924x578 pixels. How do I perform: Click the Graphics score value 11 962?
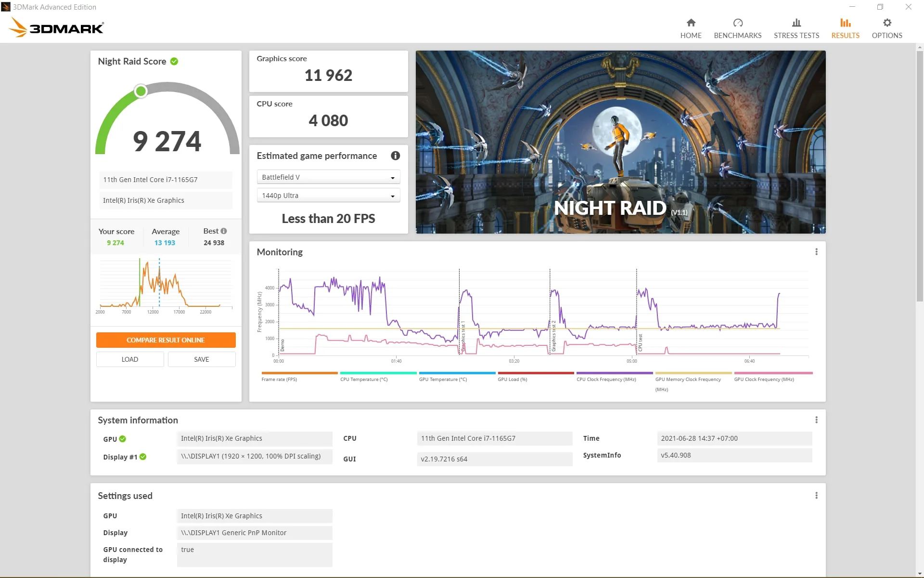[328, 75]
